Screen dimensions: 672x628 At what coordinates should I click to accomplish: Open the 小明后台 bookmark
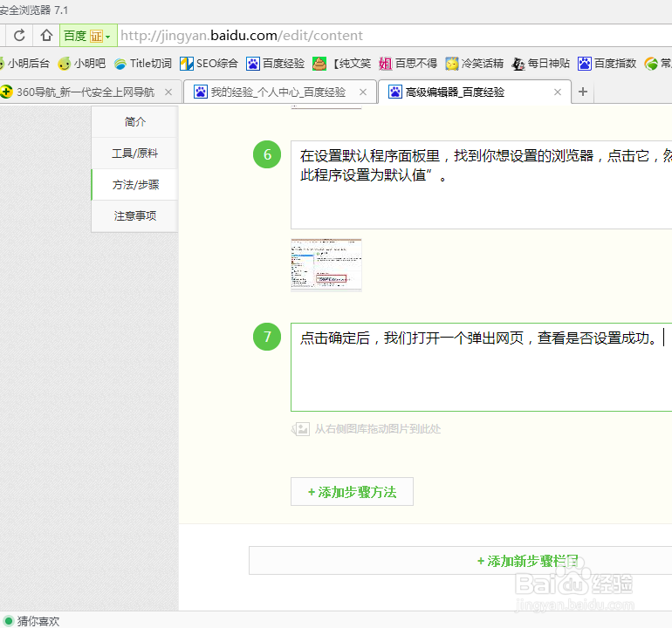[24, 64]
